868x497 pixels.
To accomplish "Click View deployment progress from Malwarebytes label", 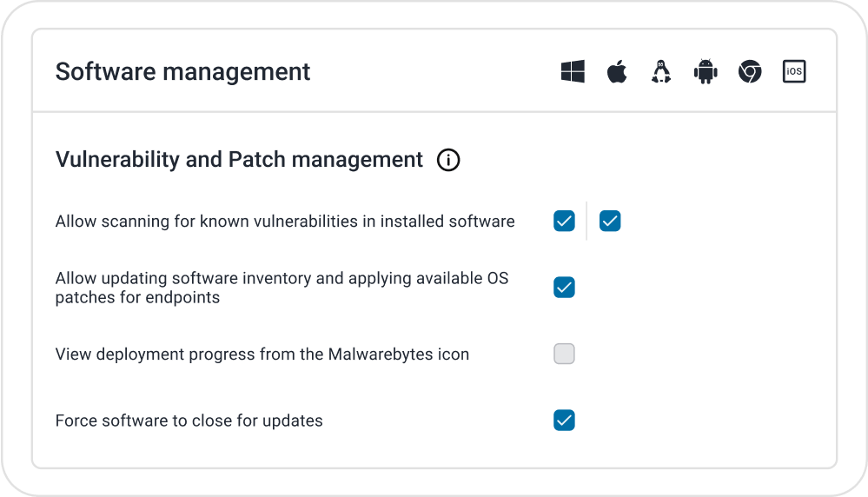I will pos(262,355).
